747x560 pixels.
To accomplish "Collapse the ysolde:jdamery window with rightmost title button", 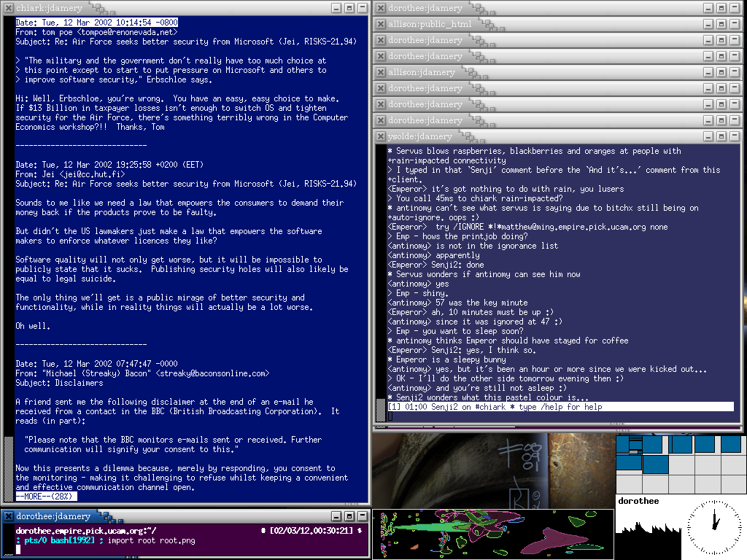I will 735,136.
